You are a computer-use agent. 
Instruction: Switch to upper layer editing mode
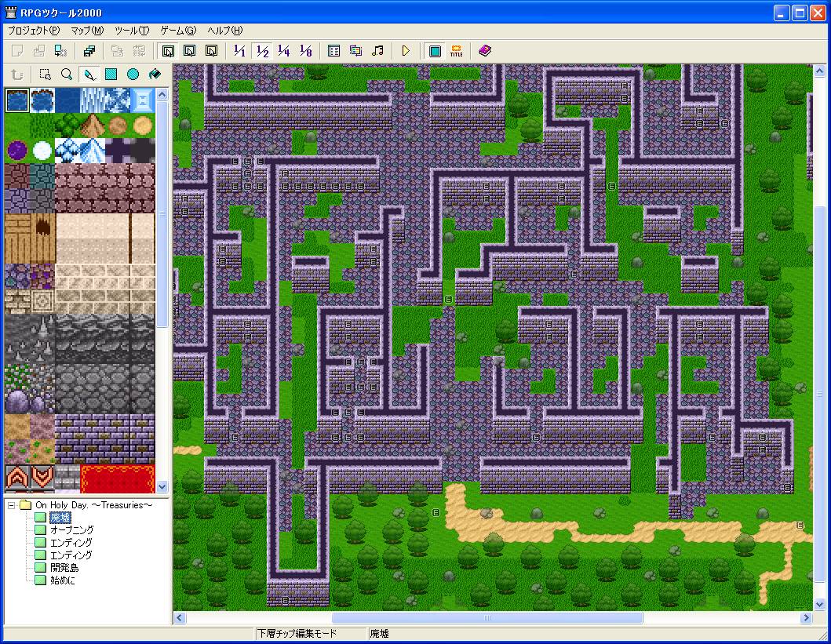click(x=190, y=51)
